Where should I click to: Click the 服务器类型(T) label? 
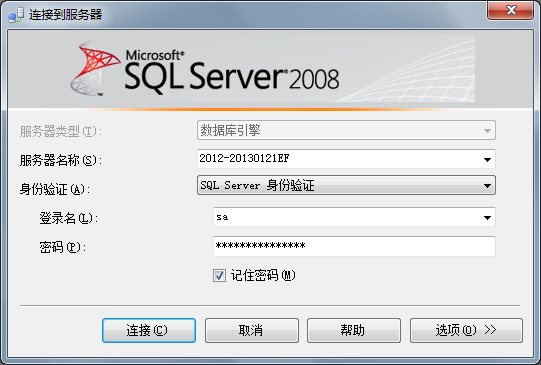click(x=60, y=131)
